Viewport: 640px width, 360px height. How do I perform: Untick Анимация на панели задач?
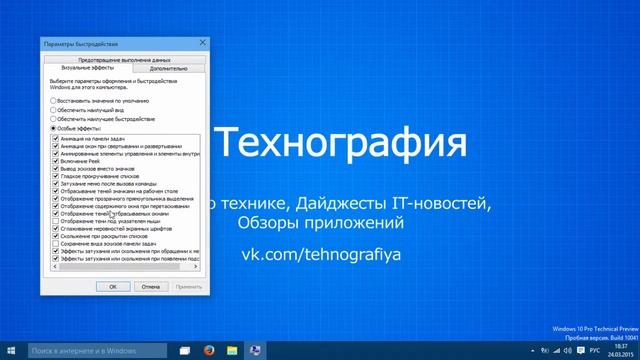click(56, 139)
